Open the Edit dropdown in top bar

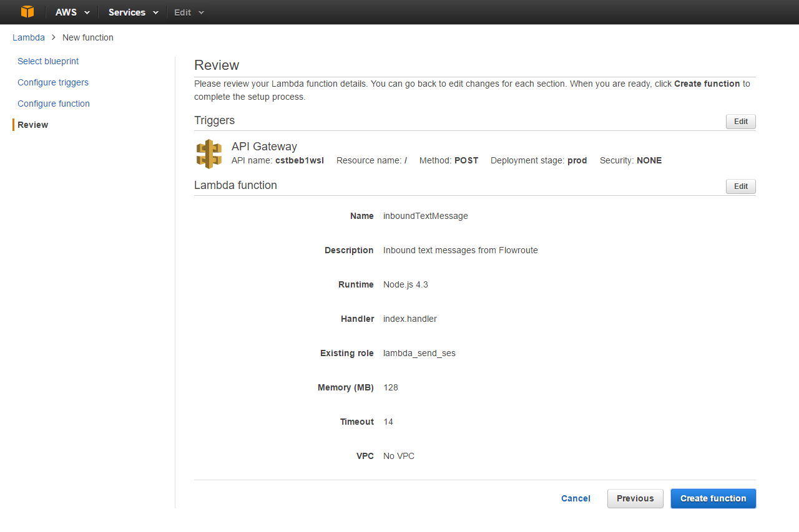[189, 12]
